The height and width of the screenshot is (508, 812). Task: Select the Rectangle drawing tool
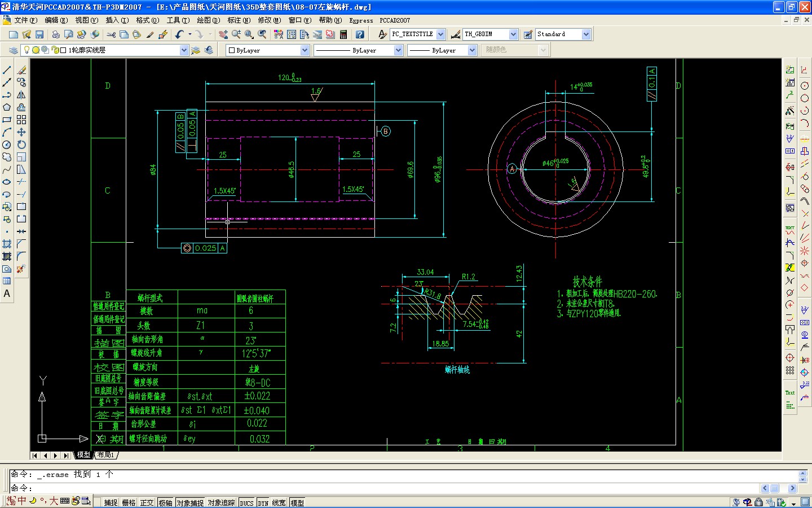tap(7, 120)
